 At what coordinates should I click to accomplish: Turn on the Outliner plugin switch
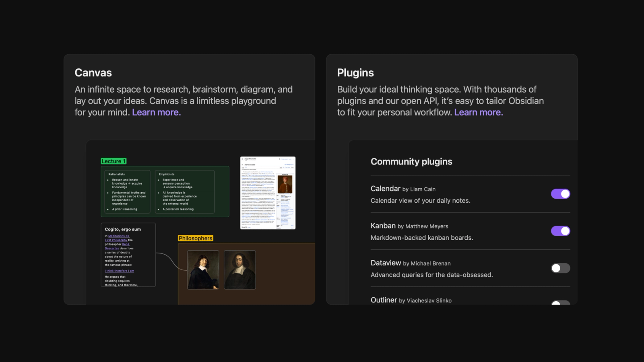[x=560, y=302]
